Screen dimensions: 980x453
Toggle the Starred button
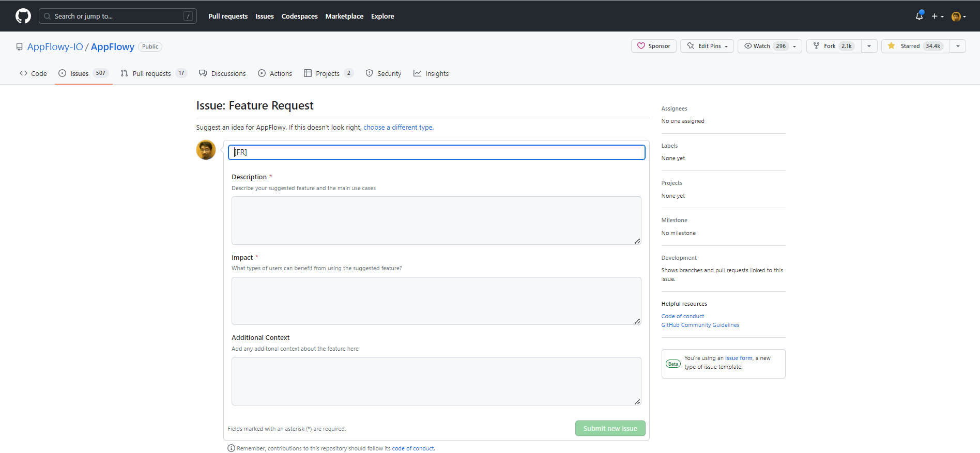[x=915, y=46]
